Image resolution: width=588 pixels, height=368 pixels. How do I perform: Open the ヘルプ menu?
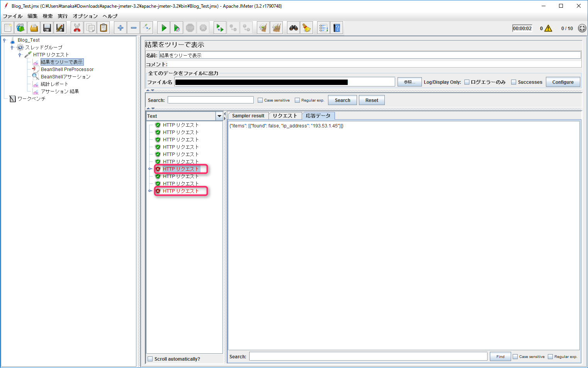(x=110, y=16)
